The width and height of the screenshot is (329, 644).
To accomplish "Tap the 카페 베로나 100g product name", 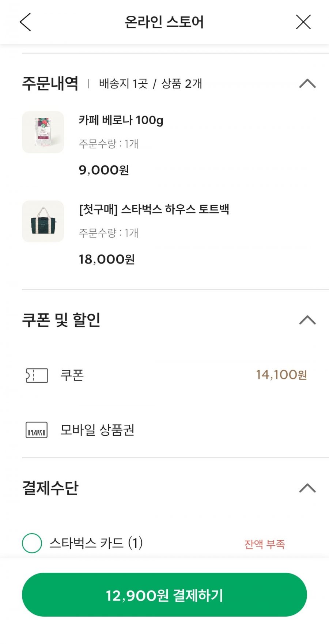I will [x=121, y=120].
